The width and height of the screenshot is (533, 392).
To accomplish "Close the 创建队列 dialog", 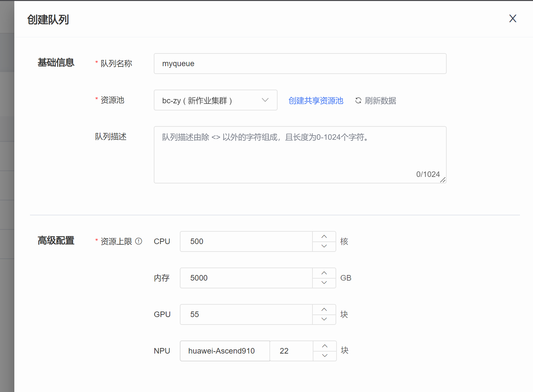I will coord(512,19).
